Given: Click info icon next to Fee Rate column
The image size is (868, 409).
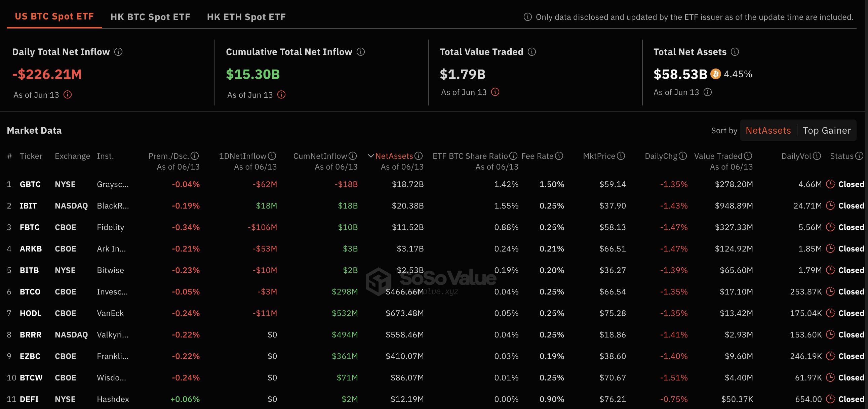Looking at the screenshot, I should pos(559,156).
